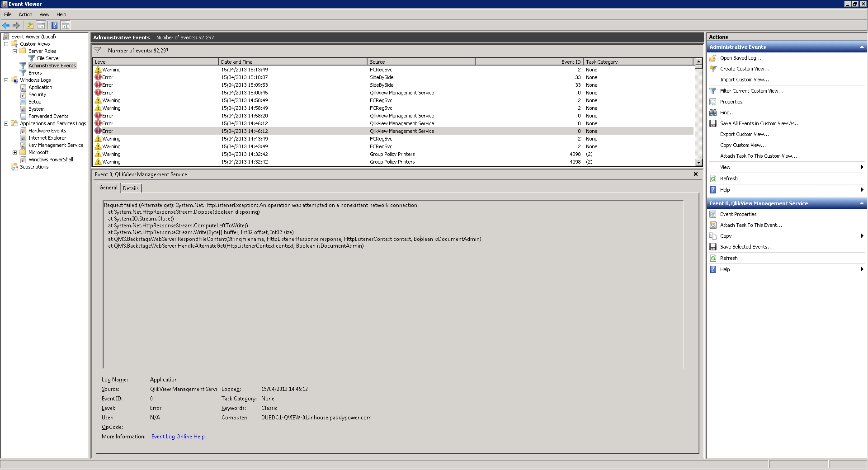Open the Help menu in menu bar
This screenshot has height=470, width=868.
pyautogui.click(x=61, y=14)
